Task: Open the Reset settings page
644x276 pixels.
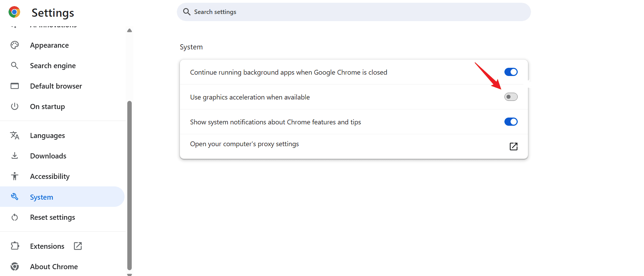Action: [x=53, y=217]
